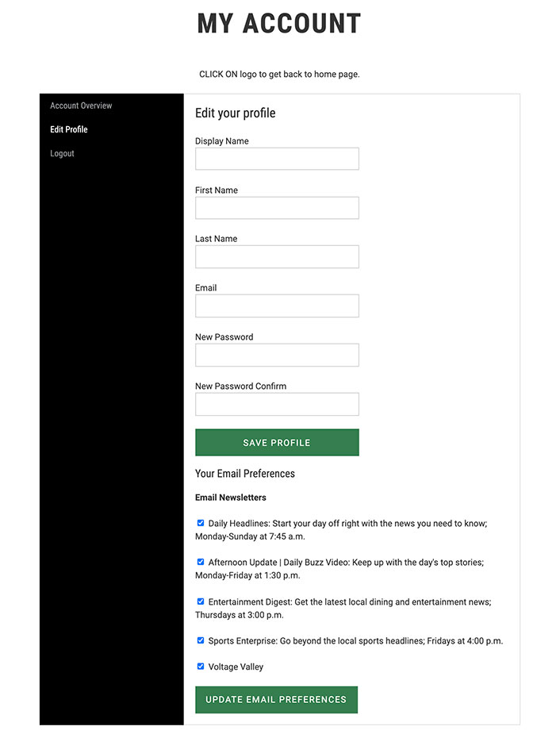This screenshot has height=734, width=560.
Task: Focus the New Password field
Action: point(277,355)
